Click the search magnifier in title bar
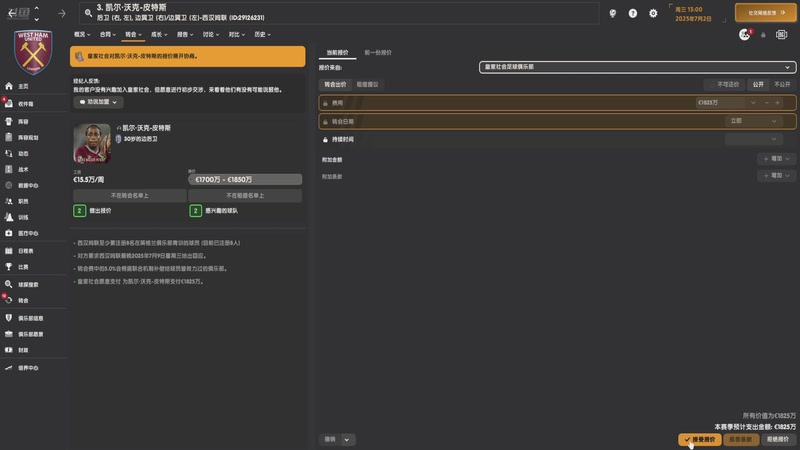Viewport: 800px width, 450px height. point(88,13)
